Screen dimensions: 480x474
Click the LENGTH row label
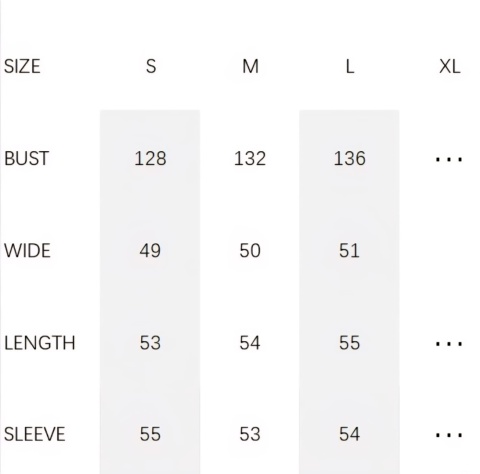tap(39, 343)
